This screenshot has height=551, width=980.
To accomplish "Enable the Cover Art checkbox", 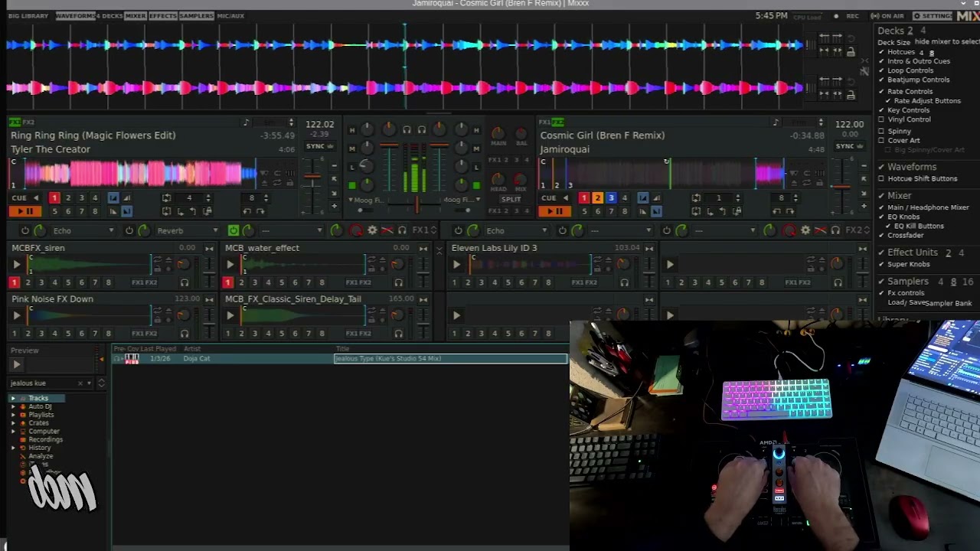I will point(881,141).
